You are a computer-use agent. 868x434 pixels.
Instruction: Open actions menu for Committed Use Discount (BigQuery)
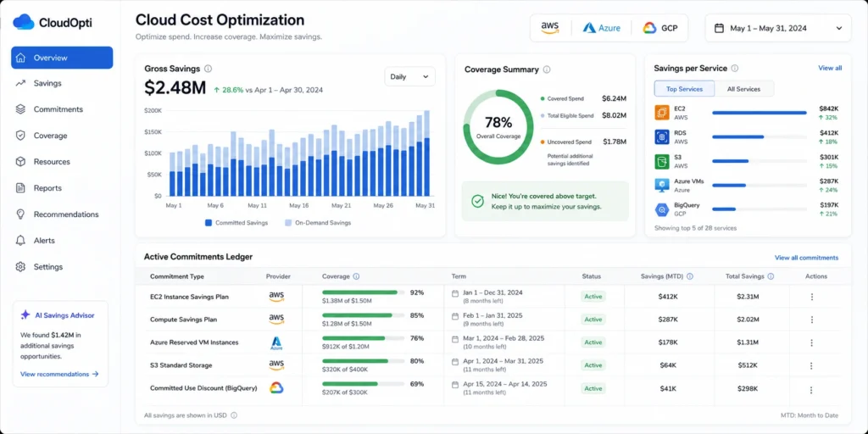pos(811,388)
